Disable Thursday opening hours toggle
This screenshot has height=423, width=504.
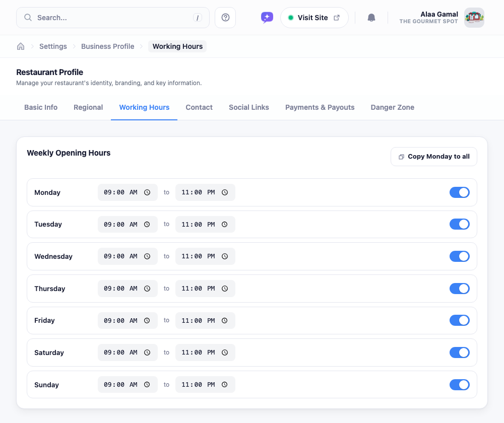coord(459,289)
